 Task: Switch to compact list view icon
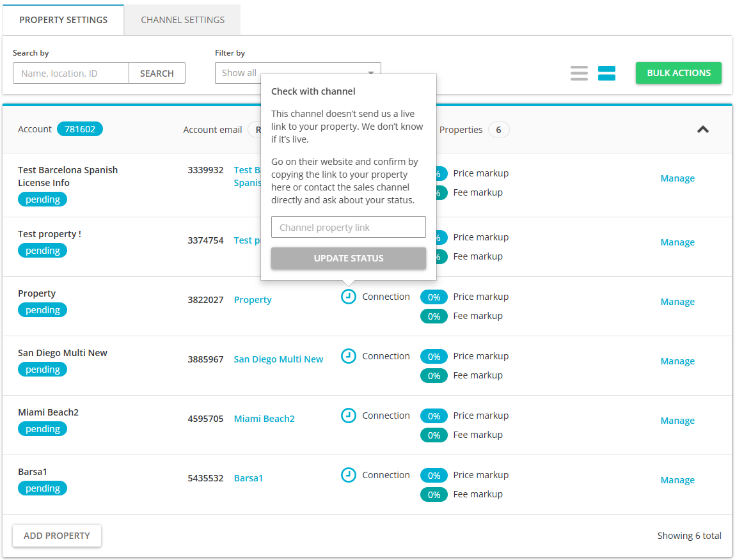pyautogui.click(x=579, y=73)
